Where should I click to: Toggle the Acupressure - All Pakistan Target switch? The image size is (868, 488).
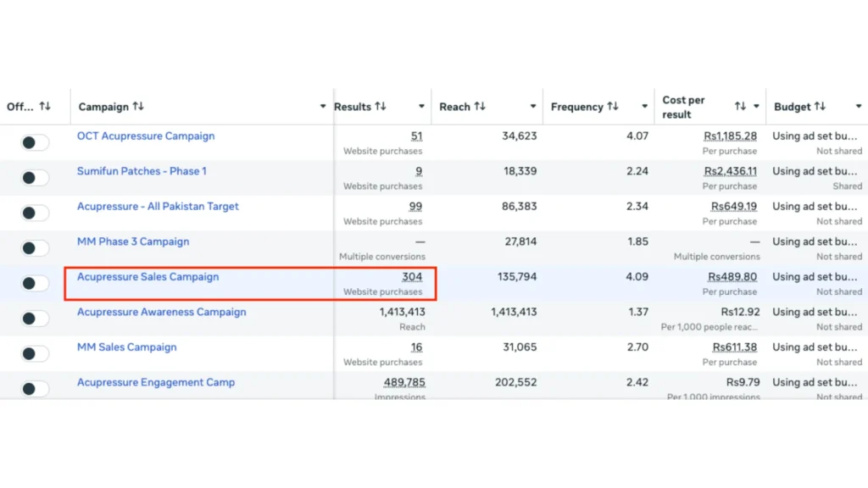tap(35, 213)
